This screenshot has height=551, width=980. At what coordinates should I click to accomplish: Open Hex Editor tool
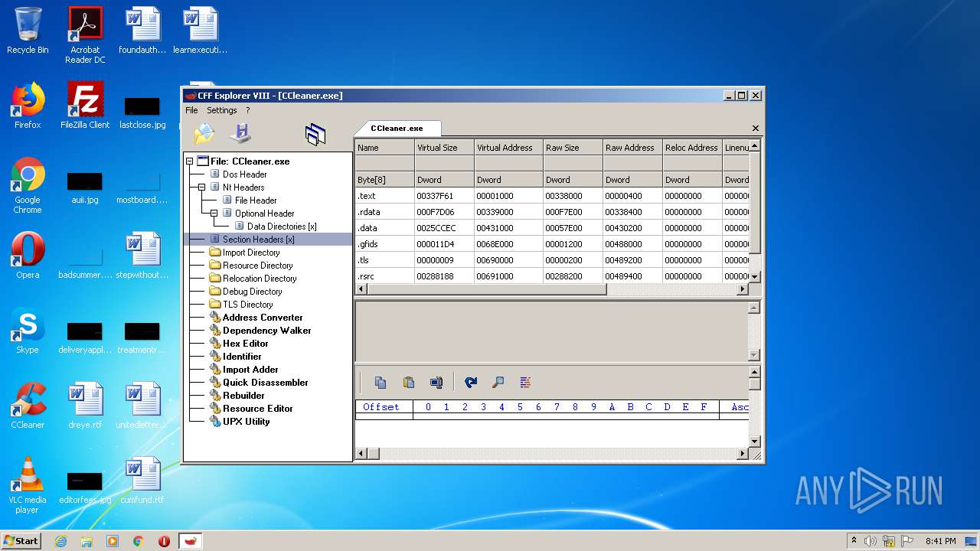click(x=245, y=344)
